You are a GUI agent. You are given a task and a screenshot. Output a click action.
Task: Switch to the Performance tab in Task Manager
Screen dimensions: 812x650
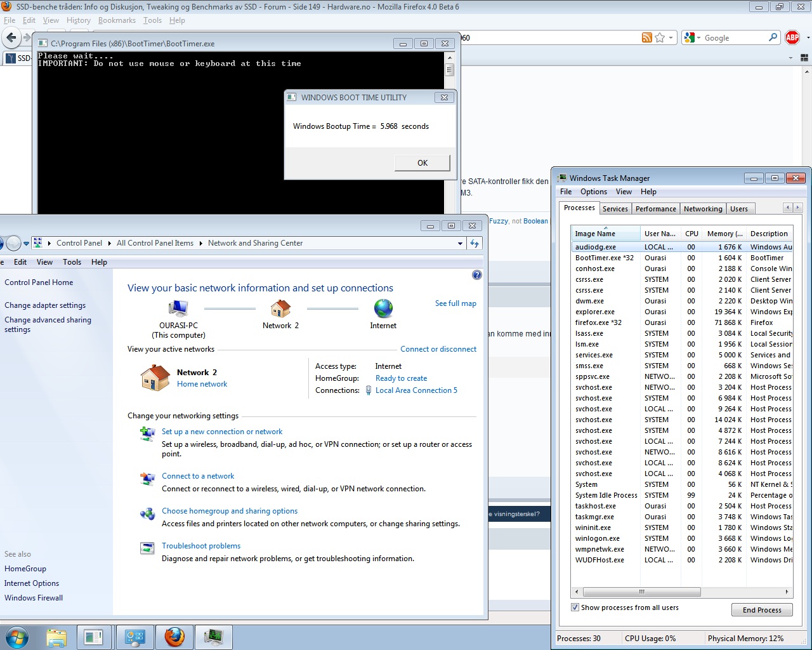(656, 209)
